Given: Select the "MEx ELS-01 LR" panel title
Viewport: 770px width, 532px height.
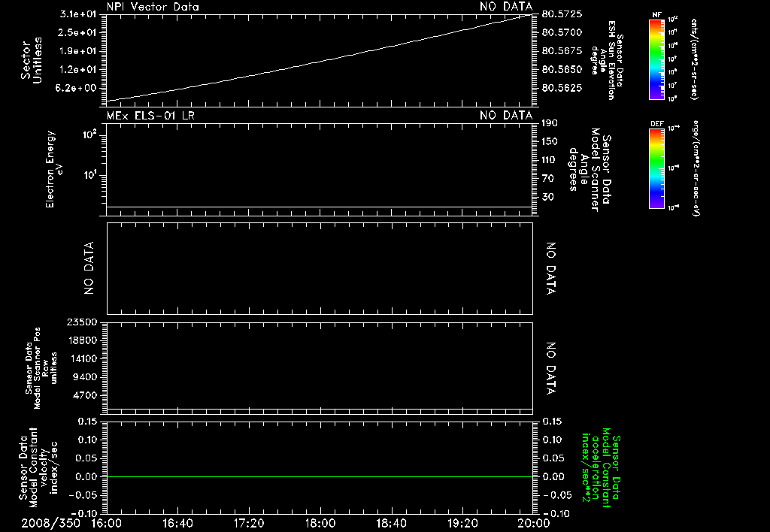Looking at the screenshot, I should 150,115.
